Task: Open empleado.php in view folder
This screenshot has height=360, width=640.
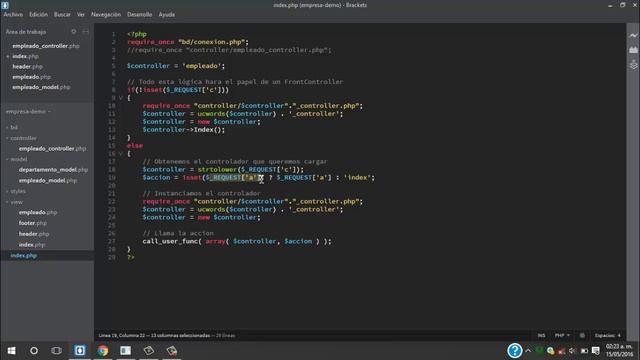Action: click(38, 212)
